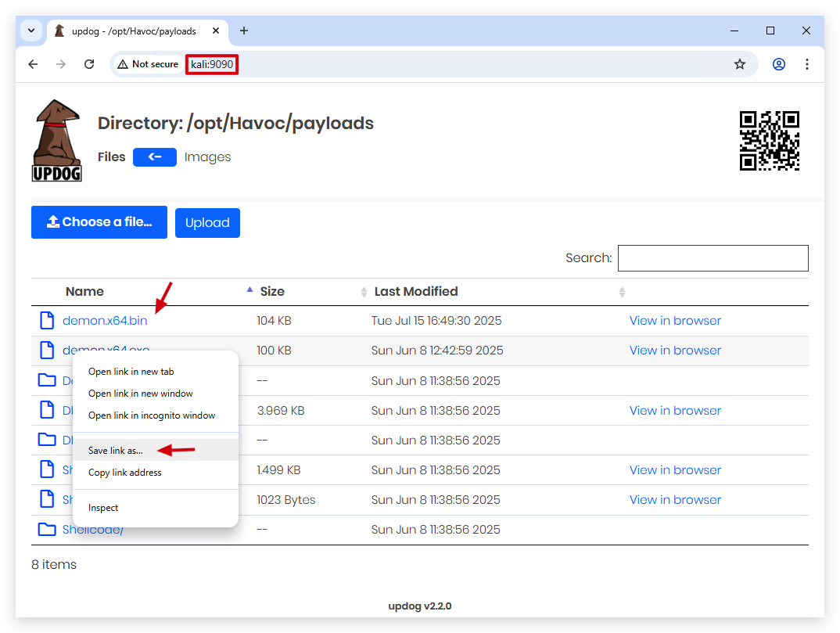Reload the page with refresh icon

[x=89, y=64]
